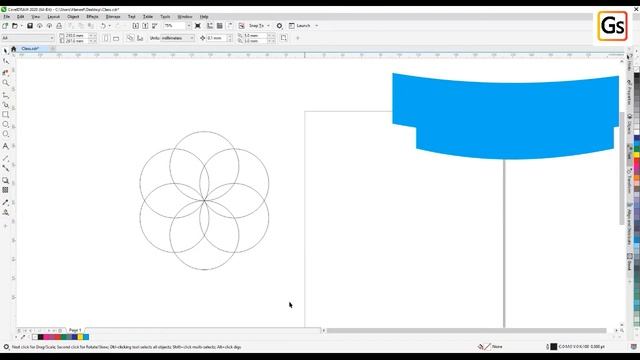Screen dimensions: 640x360
Task: Select the Drop Shadow tool
Action: coord(5,180)
